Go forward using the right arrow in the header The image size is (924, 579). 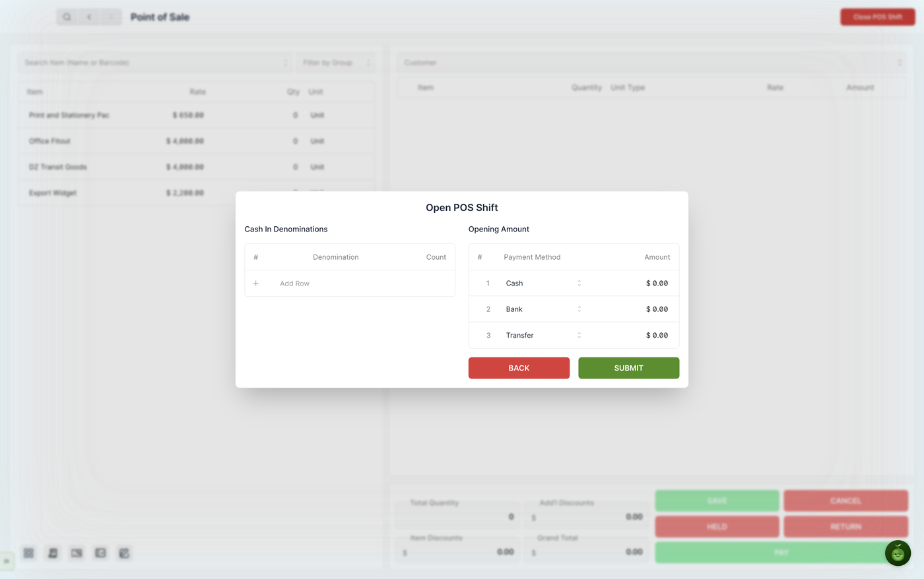111,16
